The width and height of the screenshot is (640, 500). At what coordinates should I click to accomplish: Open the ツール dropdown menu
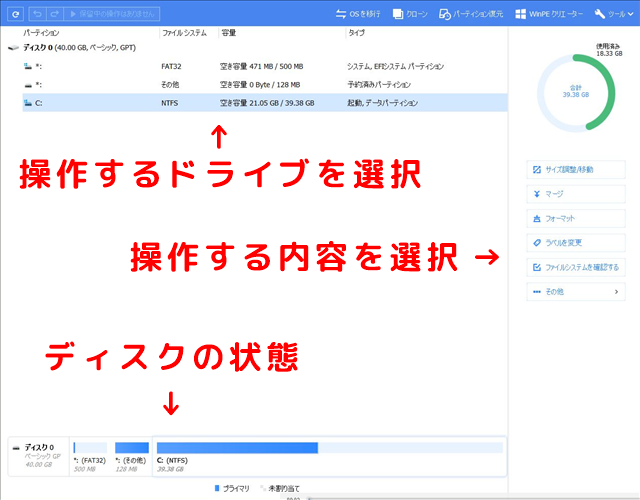click(614, 14)
